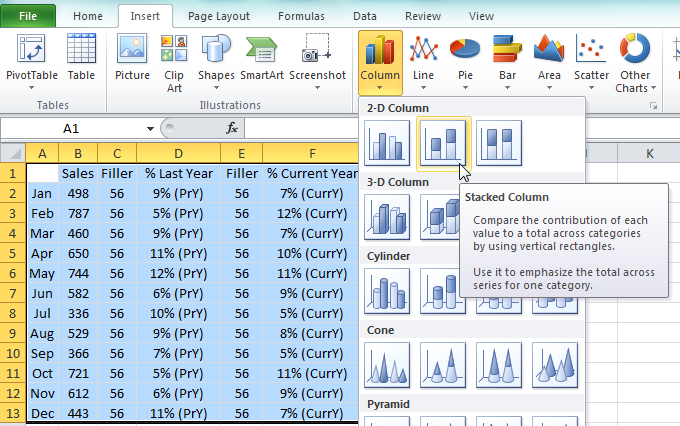Expand the Shapes dropdown arrow
Image resolution: width=680 pixels, height=426 pixels.
(x=216, y=88)
